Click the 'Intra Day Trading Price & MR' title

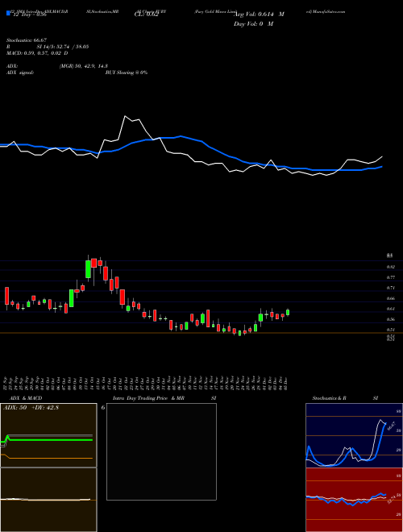[x=148, y=398]
